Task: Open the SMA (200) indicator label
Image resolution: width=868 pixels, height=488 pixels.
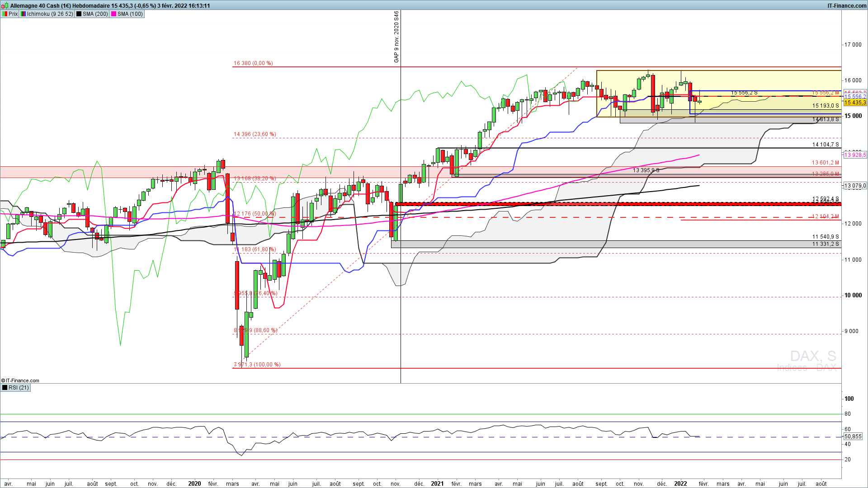Action: [92, 14]
